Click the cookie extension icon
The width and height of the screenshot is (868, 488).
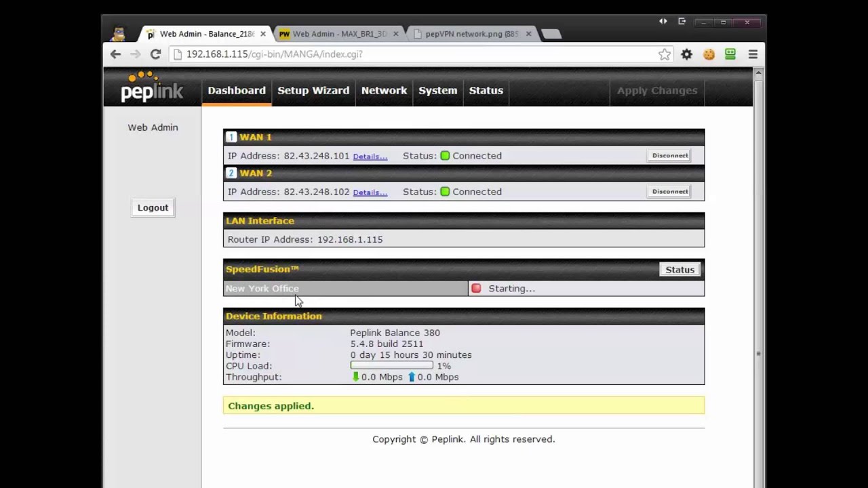tap(709, 54)
